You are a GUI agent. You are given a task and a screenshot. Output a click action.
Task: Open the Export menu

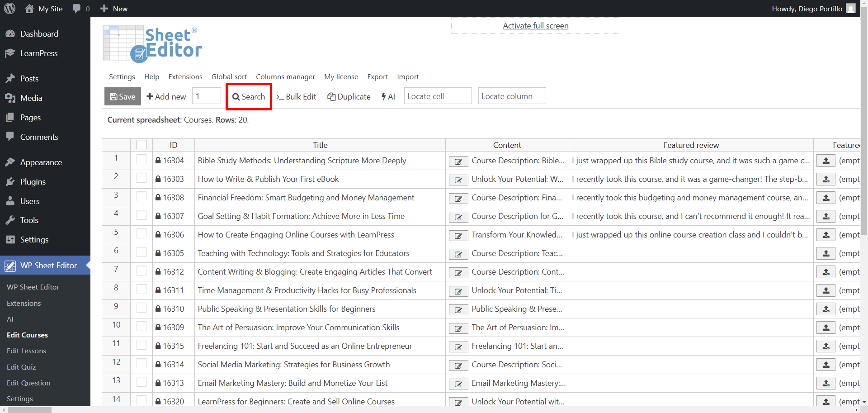377,77
